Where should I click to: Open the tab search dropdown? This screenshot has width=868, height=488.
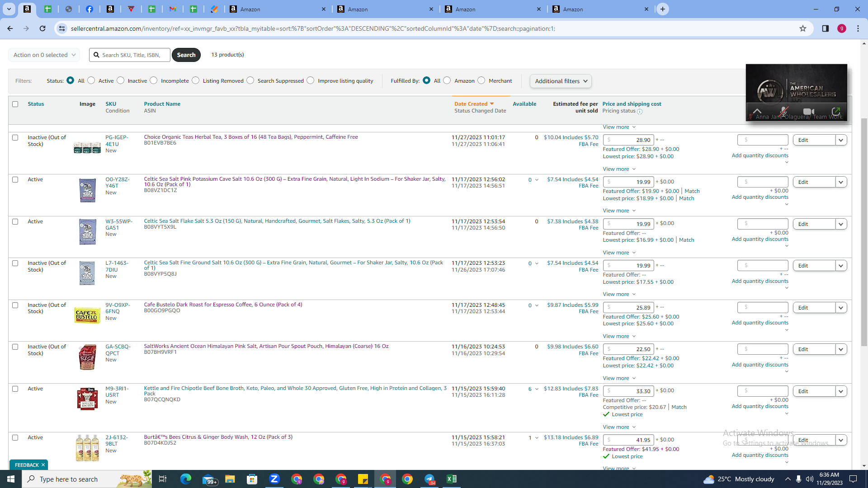click(9, 9)
